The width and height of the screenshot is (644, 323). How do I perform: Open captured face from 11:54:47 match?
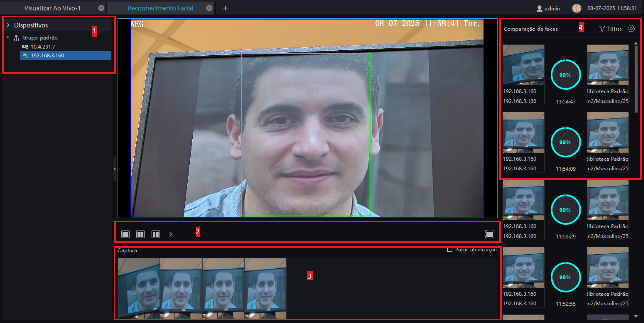[524, 65]
